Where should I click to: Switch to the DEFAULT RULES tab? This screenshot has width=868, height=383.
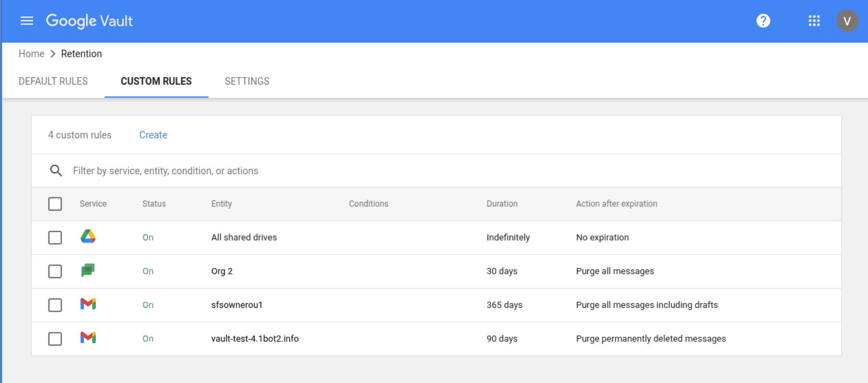click(53, 81)
